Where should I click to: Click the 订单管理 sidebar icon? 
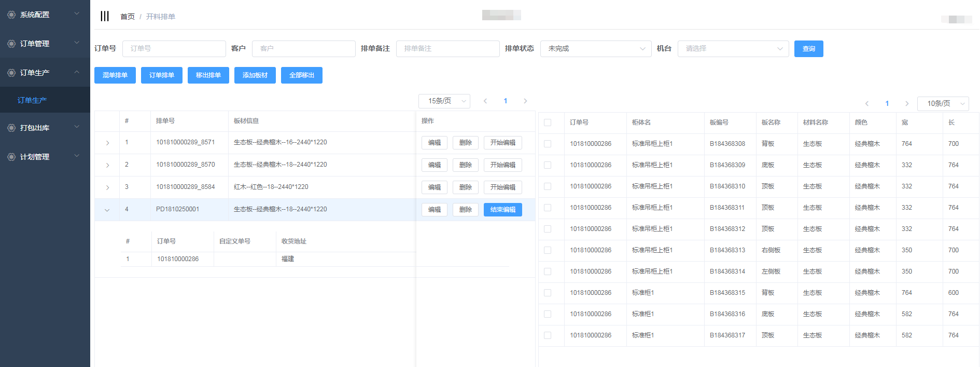(x=11, y=44)
